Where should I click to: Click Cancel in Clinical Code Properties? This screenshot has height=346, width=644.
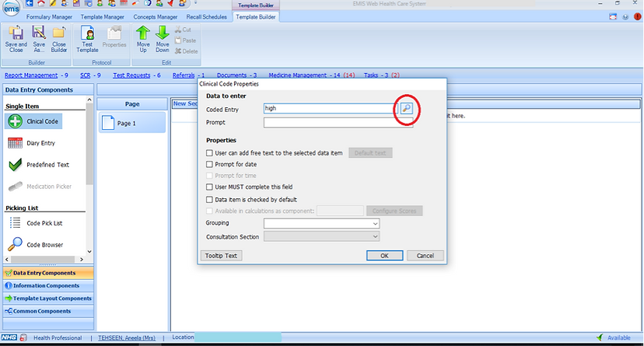(x=425, y=255)
